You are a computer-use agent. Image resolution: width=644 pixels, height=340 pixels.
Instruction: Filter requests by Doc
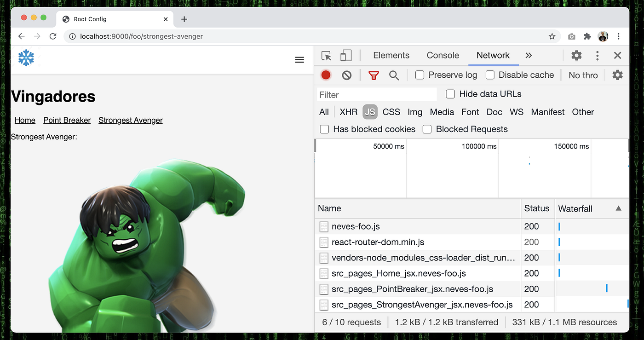tap(494, 112)
